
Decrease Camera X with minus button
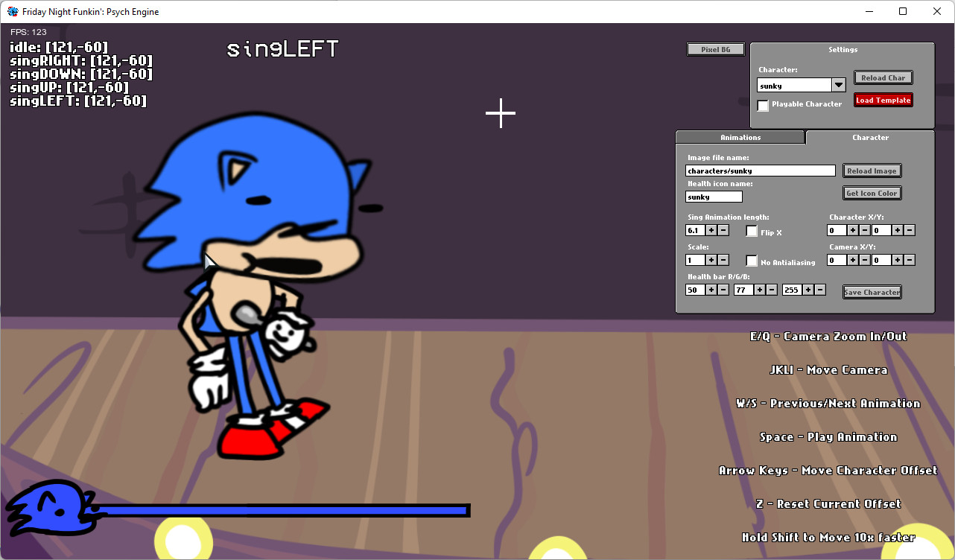coord(865,260)
